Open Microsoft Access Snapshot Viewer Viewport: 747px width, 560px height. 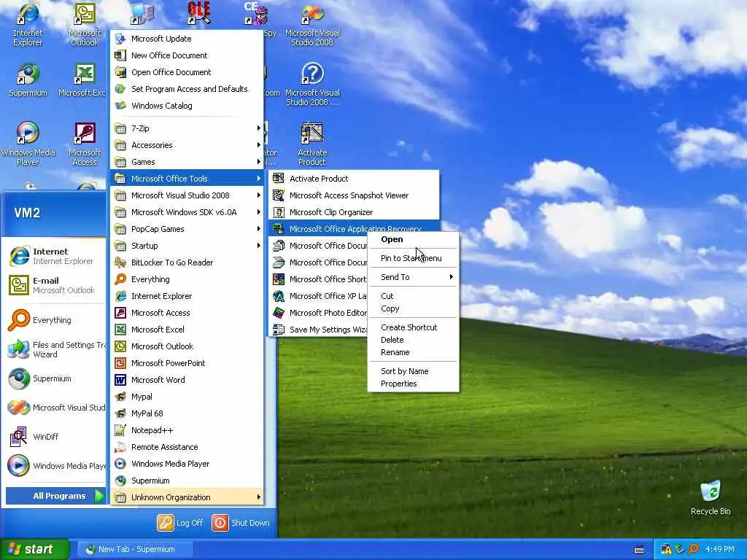[354, 195]
